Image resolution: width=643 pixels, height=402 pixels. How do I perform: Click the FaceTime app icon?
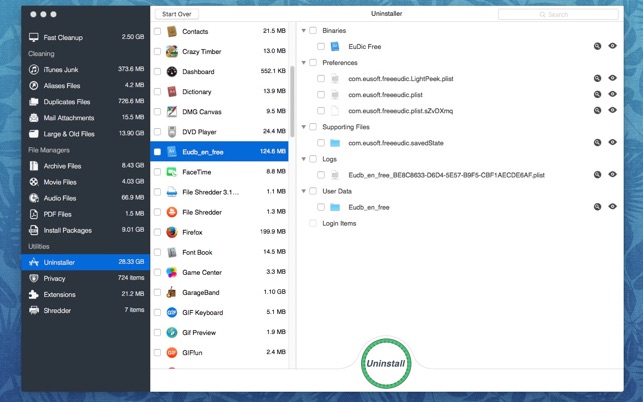[x=172, y=172]
